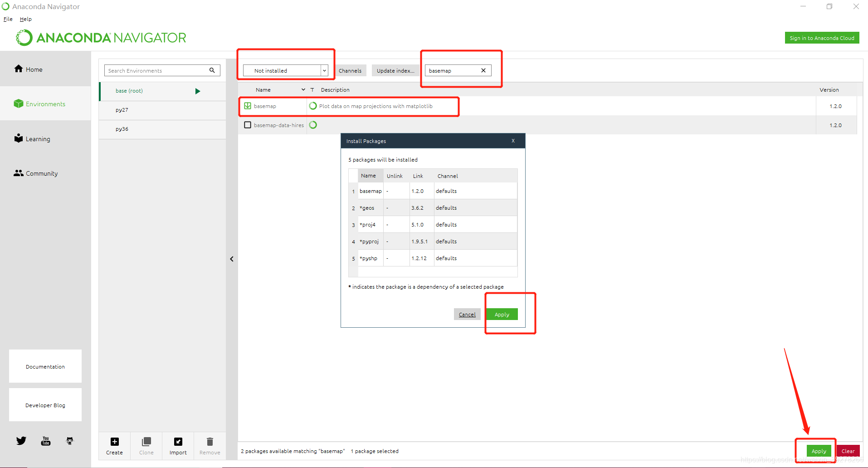Open the Developer Blog link

[45, 405]
